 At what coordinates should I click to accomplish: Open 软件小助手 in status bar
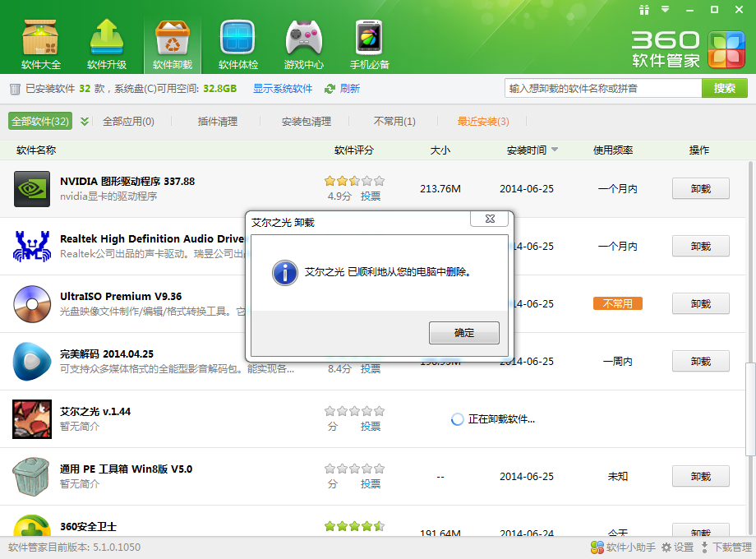[622, 547]
